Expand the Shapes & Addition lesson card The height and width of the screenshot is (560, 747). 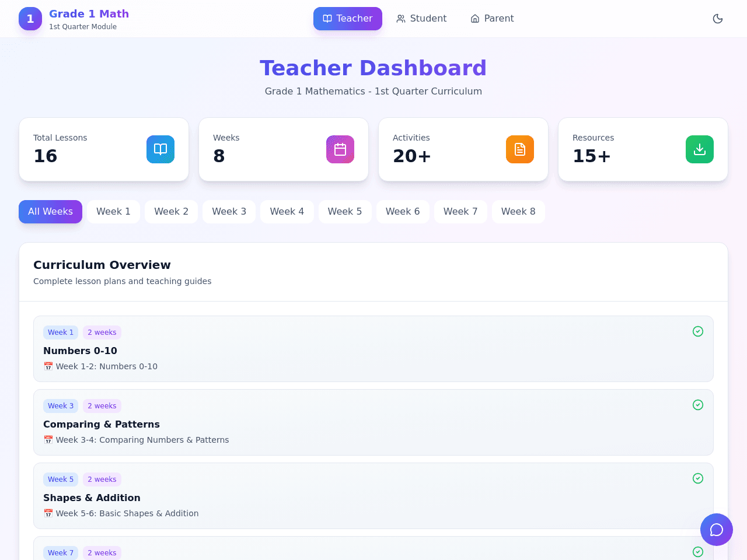click(373, 496)
